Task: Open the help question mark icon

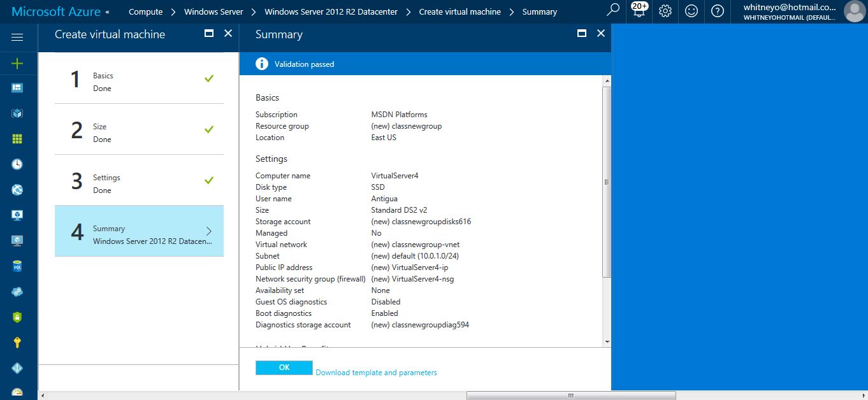Action: [718, 11]
